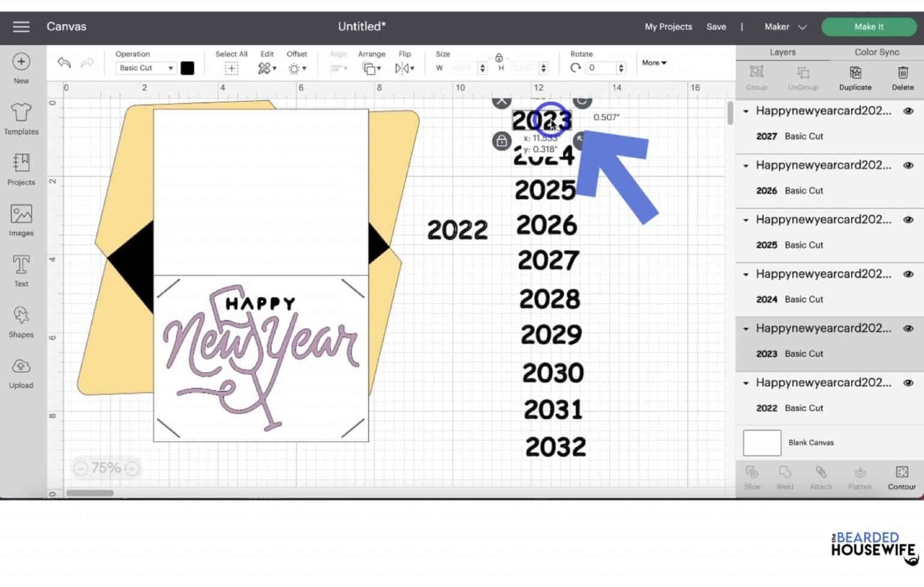Click the Upload icon in sidebar
Viewport: 924px width, 587px height.
coord(21,371)
